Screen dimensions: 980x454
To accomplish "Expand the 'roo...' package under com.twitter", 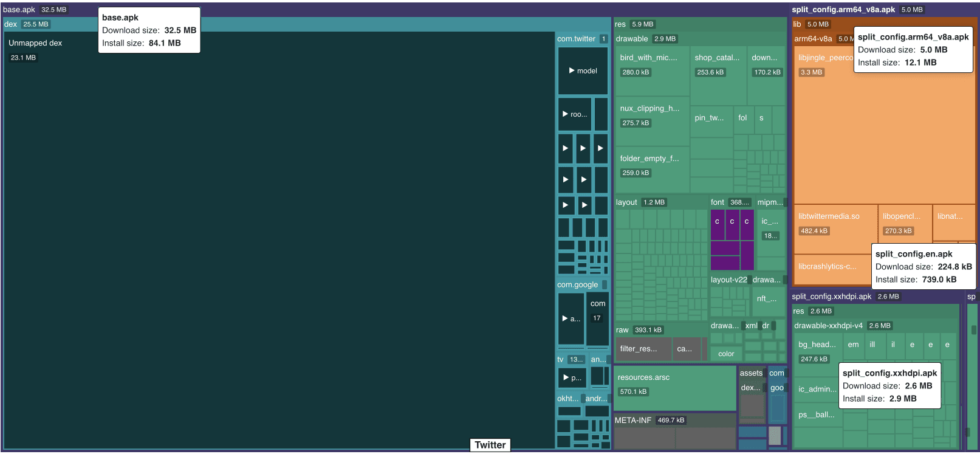I will pos(574,114).
